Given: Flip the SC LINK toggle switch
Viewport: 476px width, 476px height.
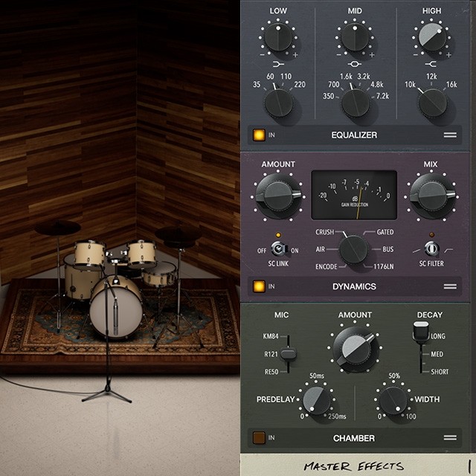Looking at the screenshot, I should coord(278,249).
